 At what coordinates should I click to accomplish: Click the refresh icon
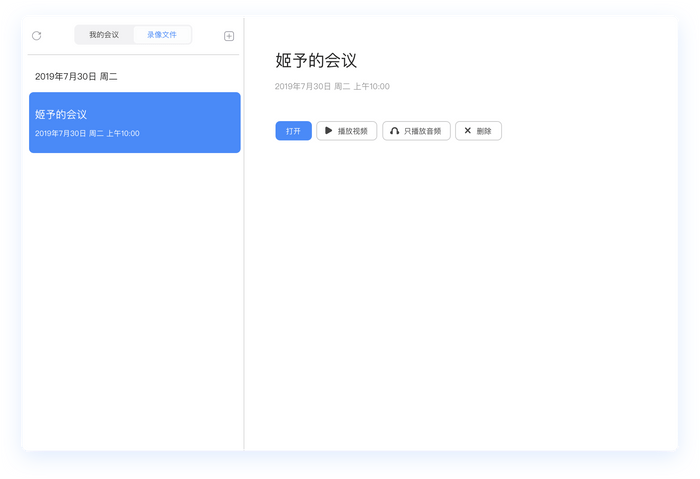pyautogui.click(x=37, y=36)
